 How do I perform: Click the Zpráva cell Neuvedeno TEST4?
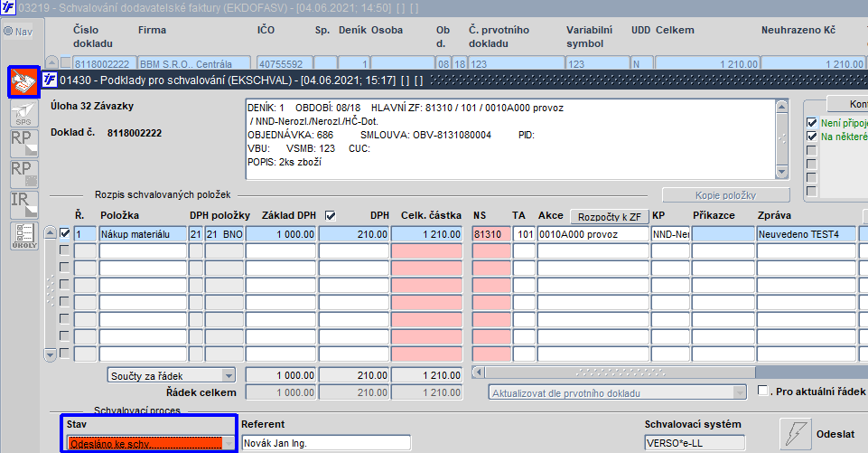806,234
